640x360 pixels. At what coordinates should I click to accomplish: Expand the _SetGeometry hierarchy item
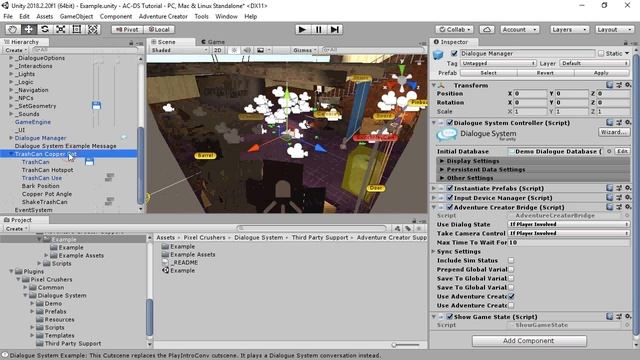click(11, 106)
